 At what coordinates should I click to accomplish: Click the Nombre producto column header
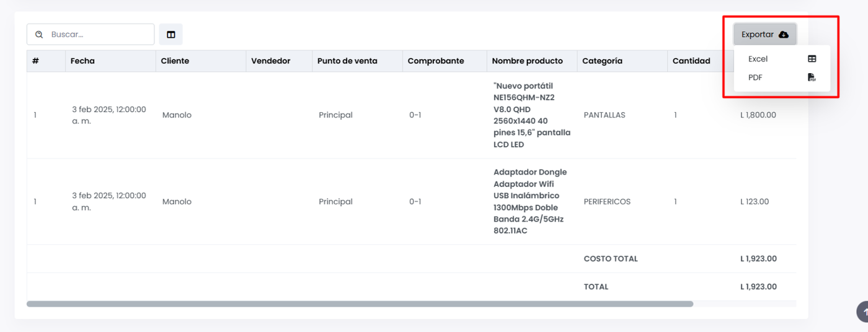tap(527, 61)
